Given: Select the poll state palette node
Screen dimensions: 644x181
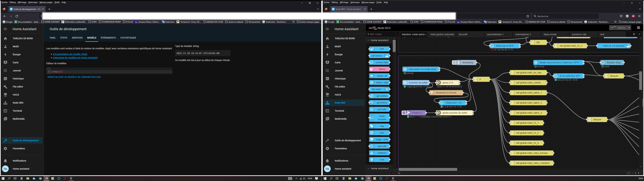Looking at the screenshot, I should [x=379, y=109].
